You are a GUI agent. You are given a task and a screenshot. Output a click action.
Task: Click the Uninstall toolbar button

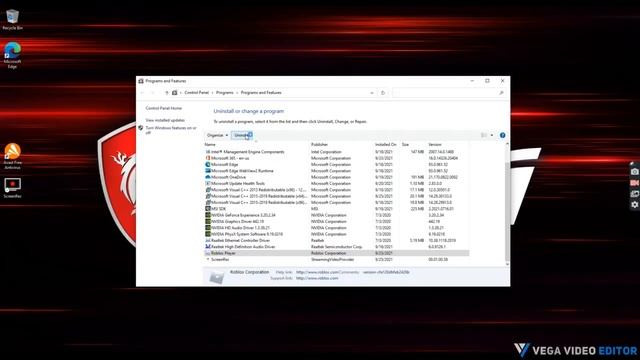tap(242, 135)
